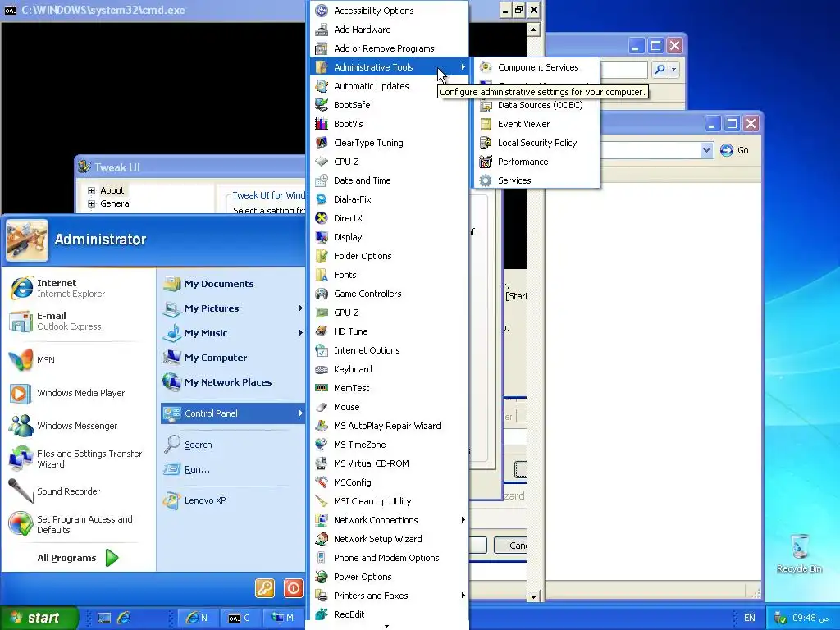Open All Programs
This screenshot has height=630, width=840.
pos(78,558)
